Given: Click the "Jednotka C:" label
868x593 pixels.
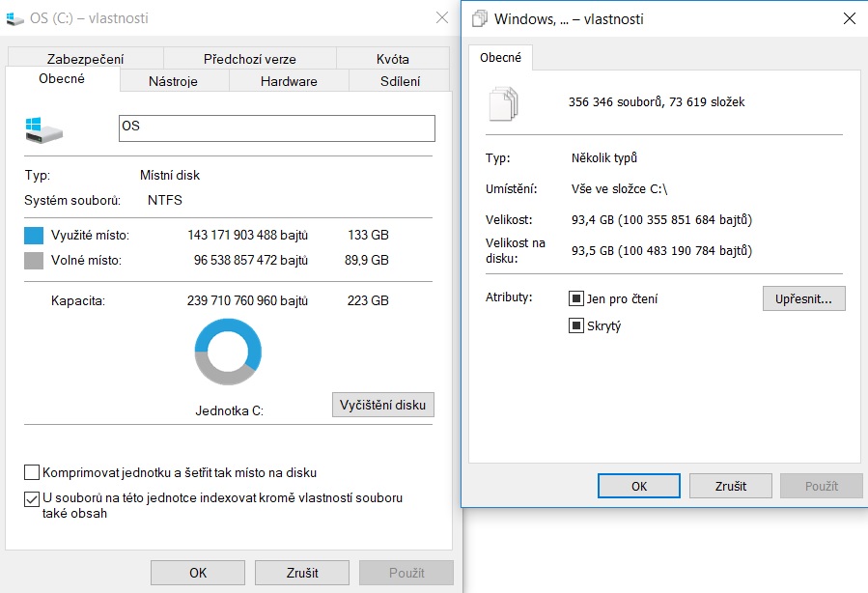Looking at the screenshot, I should coord(229,410).
